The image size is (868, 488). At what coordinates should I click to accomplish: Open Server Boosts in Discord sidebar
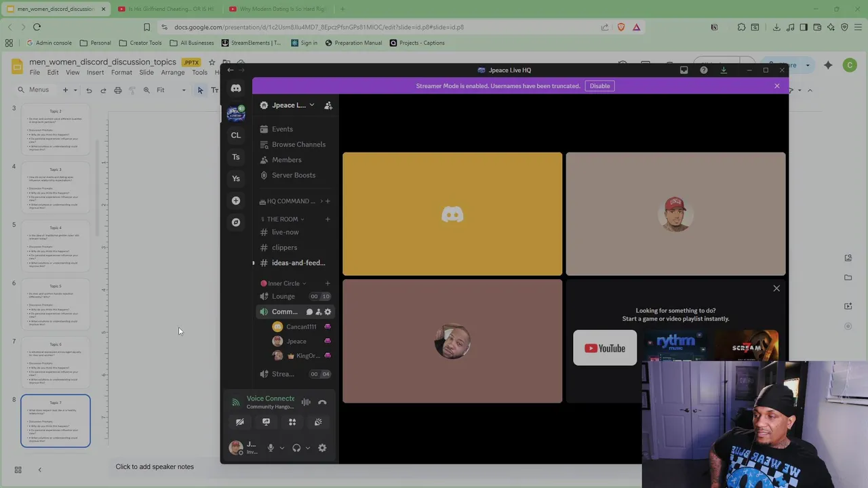(295, 175)
